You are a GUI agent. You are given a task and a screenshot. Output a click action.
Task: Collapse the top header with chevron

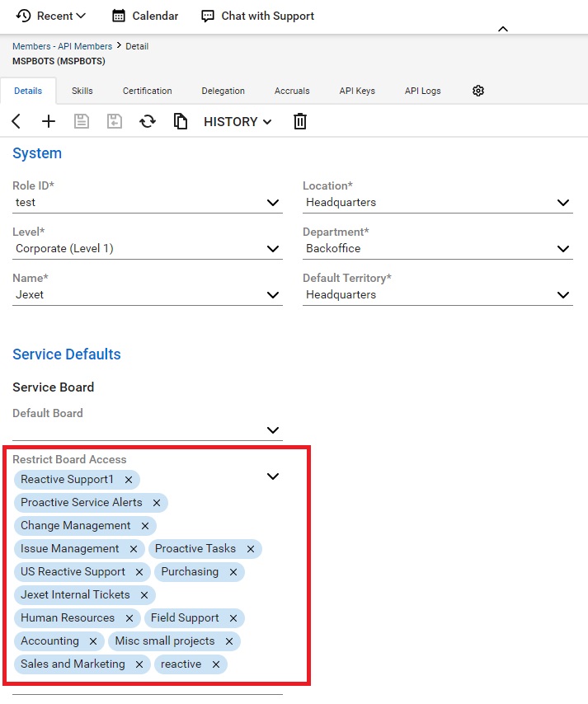(x=503, y=29)
